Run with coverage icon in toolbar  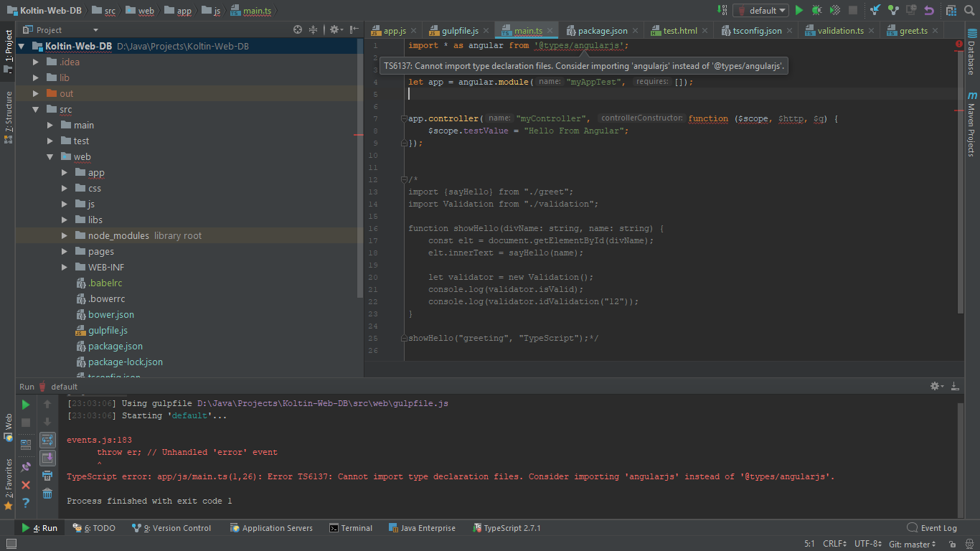pos(835,10)
